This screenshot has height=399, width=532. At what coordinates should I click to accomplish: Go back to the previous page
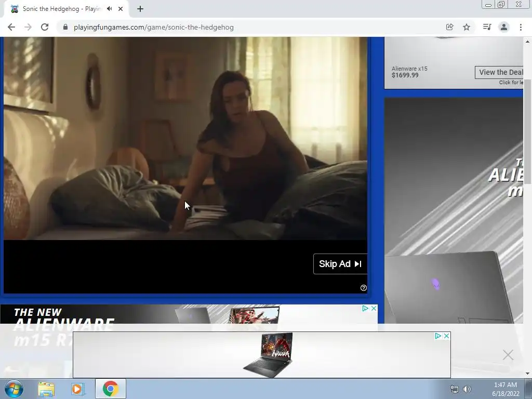11,27
